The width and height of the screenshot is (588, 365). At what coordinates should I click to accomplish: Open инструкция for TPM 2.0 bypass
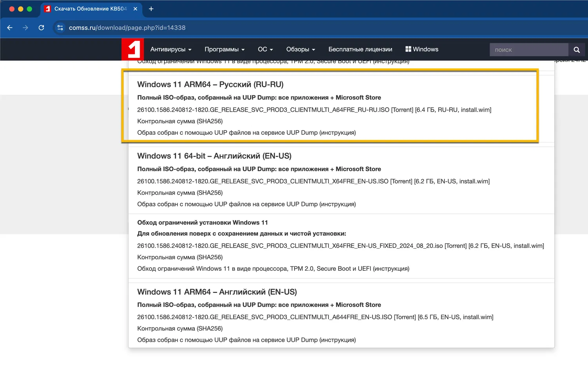(391, 269)
